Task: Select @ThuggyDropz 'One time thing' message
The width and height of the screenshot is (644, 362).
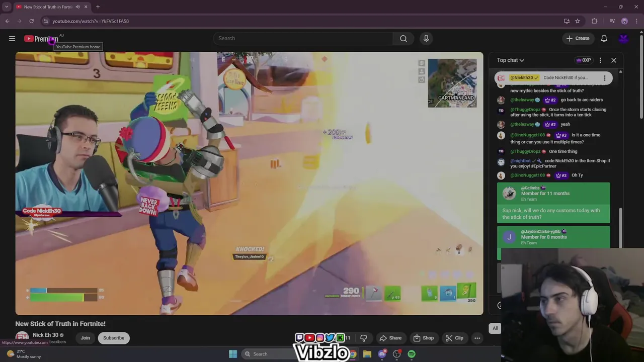Action: pos(553,151)
